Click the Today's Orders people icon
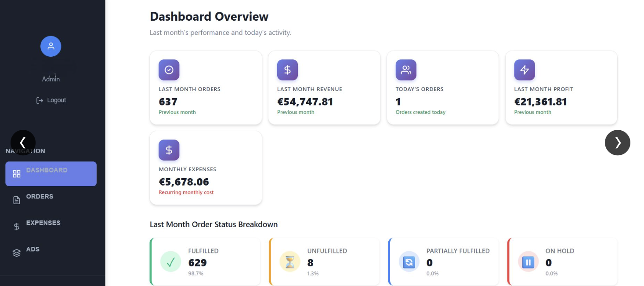644x286 pixels. pyautogui.click(x=406, y=70)
